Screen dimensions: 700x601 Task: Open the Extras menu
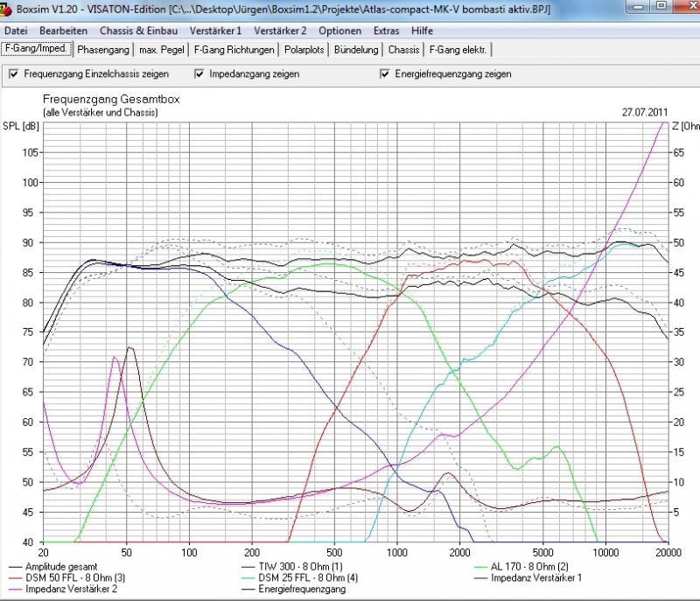387,31
